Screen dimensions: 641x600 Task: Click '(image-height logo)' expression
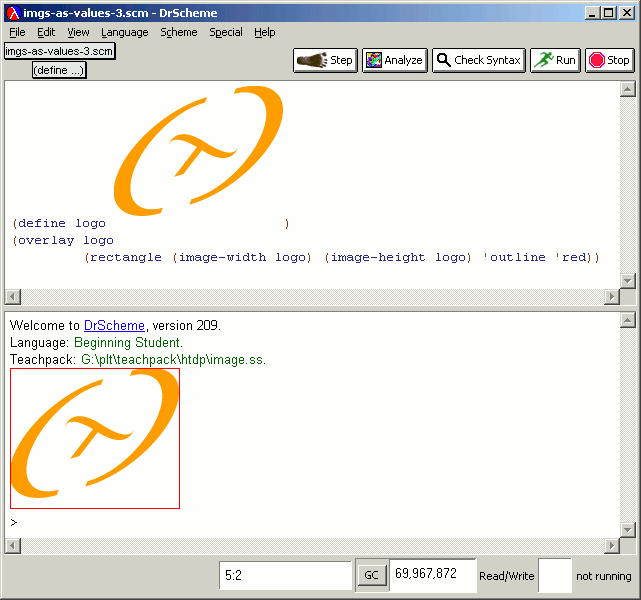click(x=398, y=257)
